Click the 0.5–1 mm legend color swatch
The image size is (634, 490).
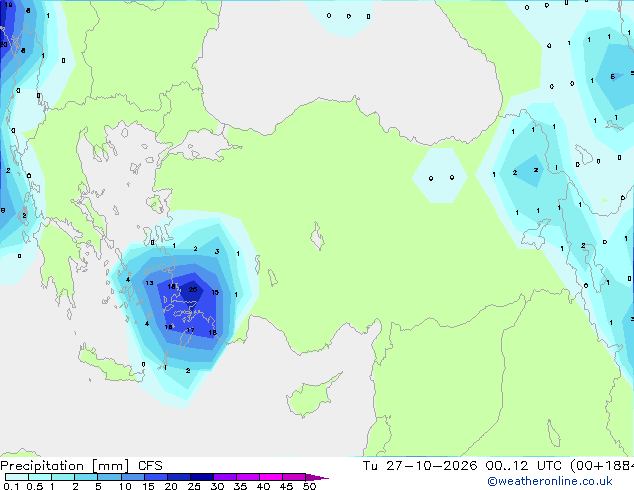tap(40, 477)
